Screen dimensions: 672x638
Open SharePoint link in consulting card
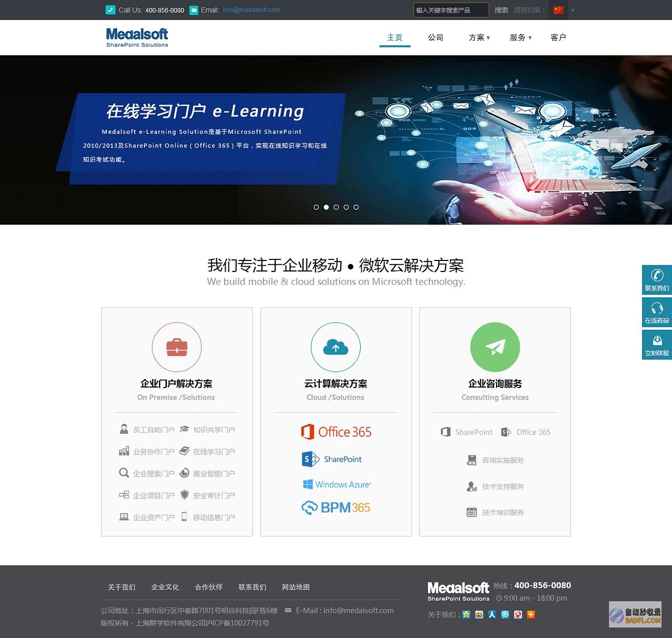tap(474, 432)
